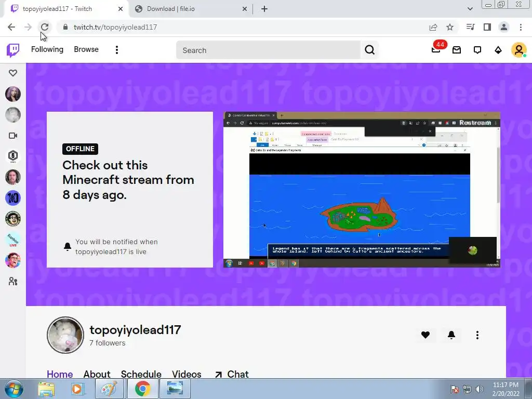Click the topoyiyolead117 channel name heading
Screen dimensions: 532x399
135,330
